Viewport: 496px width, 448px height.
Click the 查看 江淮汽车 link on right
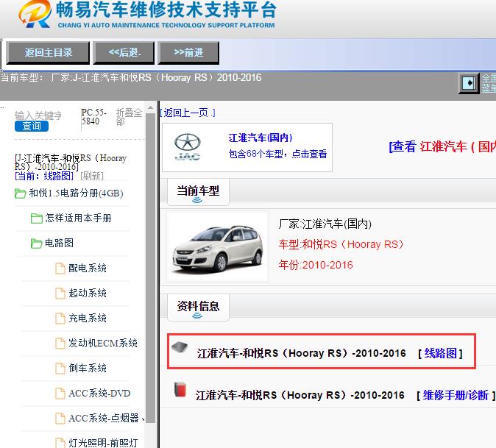click(442, 146)
